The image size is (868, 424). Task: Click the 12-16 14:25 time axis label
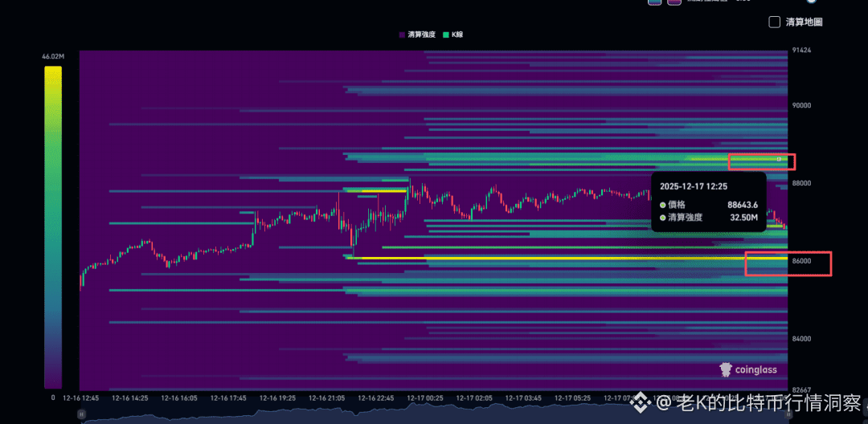tap(131, 397)
